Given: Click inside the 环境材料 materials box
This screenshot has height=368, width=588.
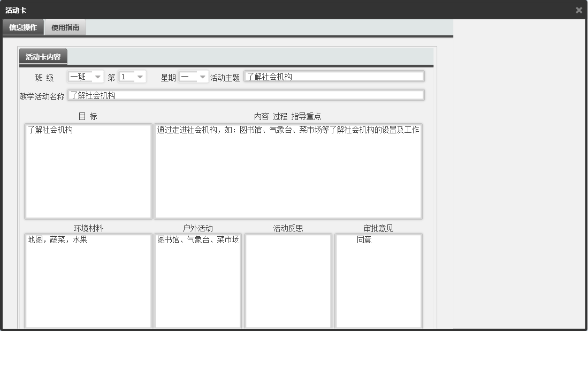Looking at the screenshot, I should tap(88, 281).
